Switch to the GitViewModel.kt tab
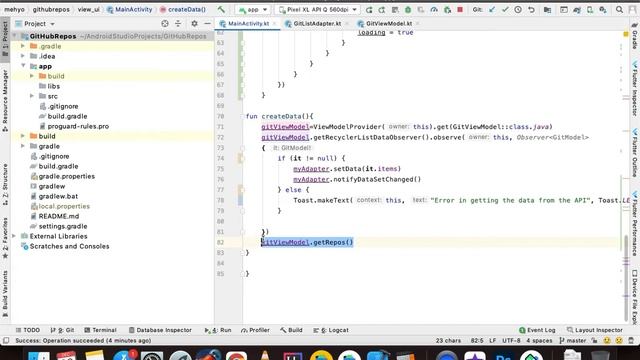640x360 pixels. click(389, 24)
